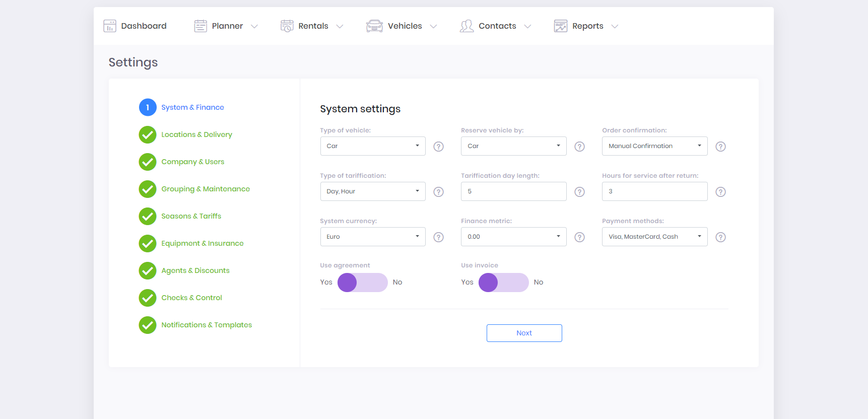Viewport: 868px width, 419px height.
Task: Click the green check beside Grouping & Maintenance
Action: (148, 189)
